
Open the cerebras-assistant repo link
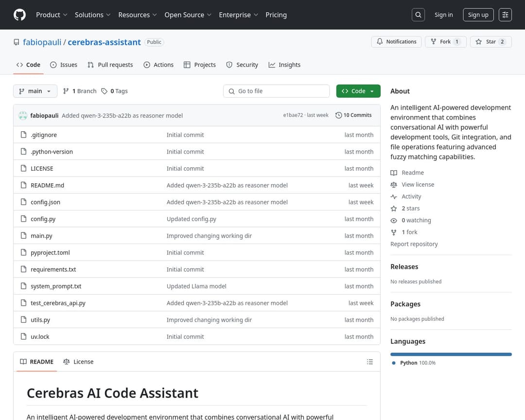coord(104,42)
